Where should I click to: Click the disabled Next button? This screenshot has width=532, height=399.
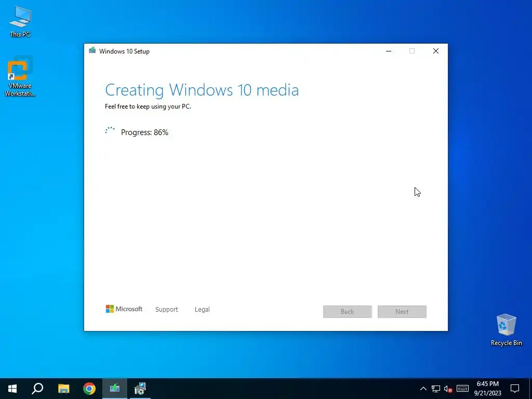pos(402,312)
